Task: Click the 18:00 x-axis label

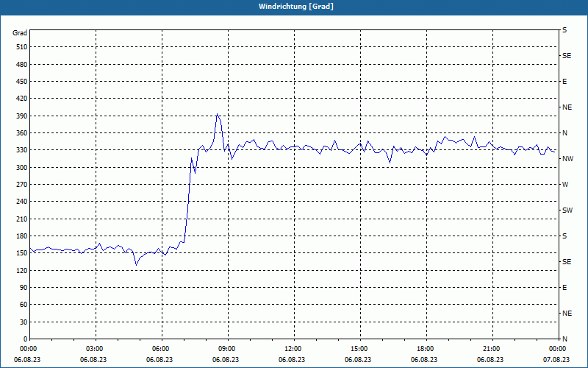Action: pos(426,349)
